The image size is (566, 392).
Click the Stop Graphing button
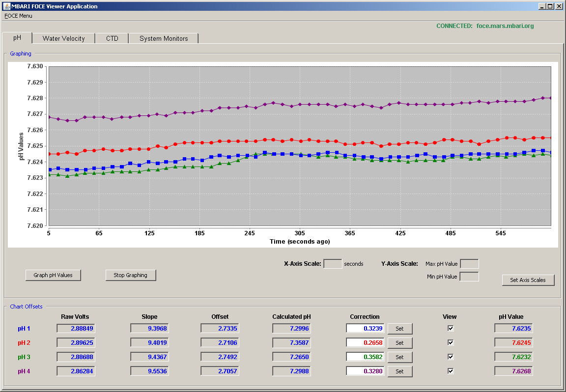pos(130,275)
